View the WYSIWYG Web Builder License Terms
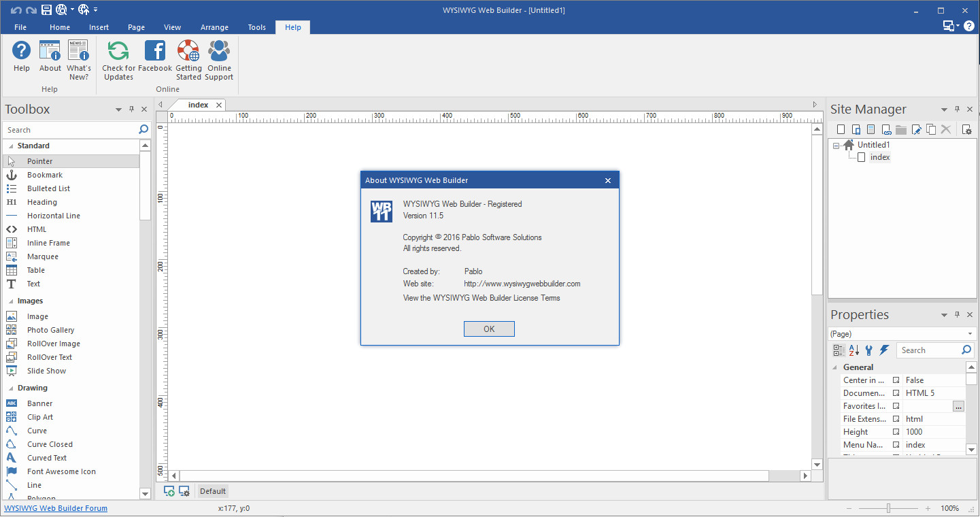Image resolution: width=980 pixels, height=517 pixels. (x=481, y=298)
